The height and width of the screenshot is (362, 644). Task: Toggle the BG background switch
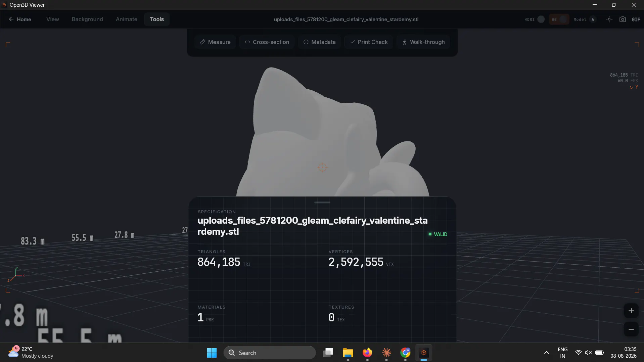[559, 19]
